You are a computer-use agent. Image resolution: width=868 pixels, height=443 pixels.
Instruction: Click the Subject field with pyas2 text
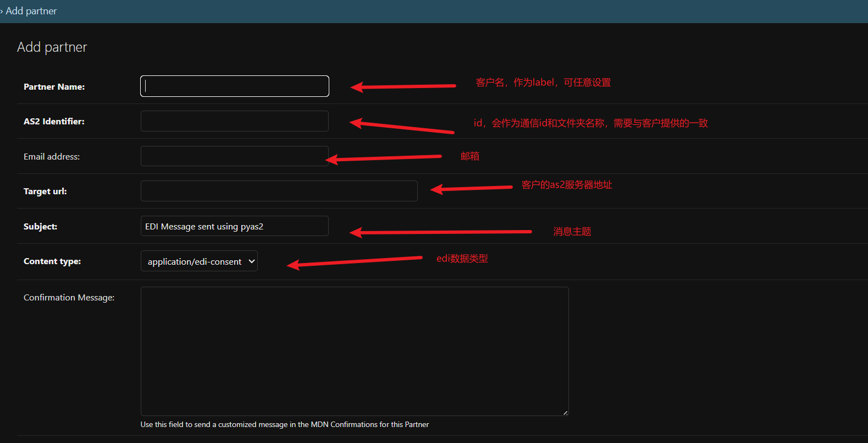click(235, 226)
